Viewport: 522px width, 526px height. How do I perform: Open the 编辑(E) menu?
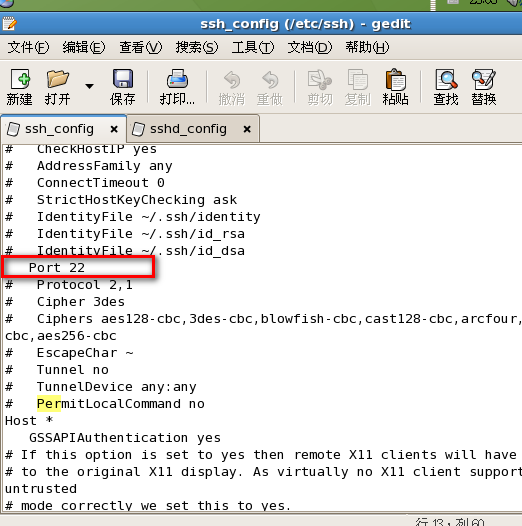coord(84,47)
